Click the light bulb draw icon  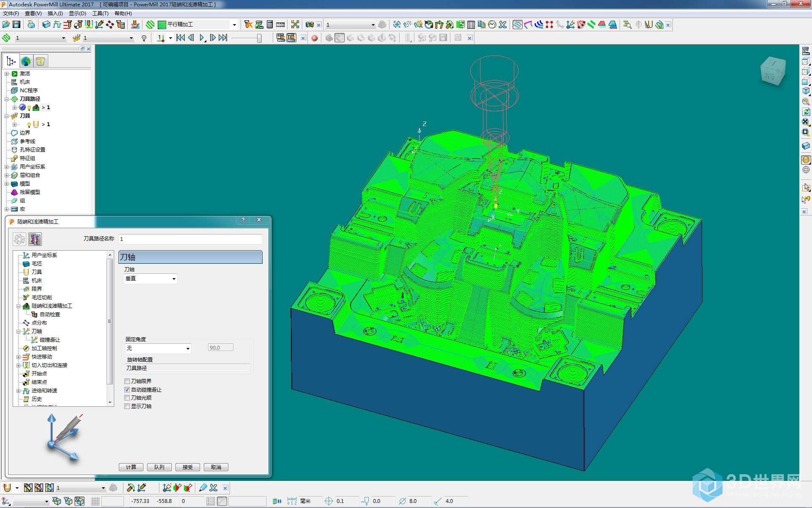point(144,38)
